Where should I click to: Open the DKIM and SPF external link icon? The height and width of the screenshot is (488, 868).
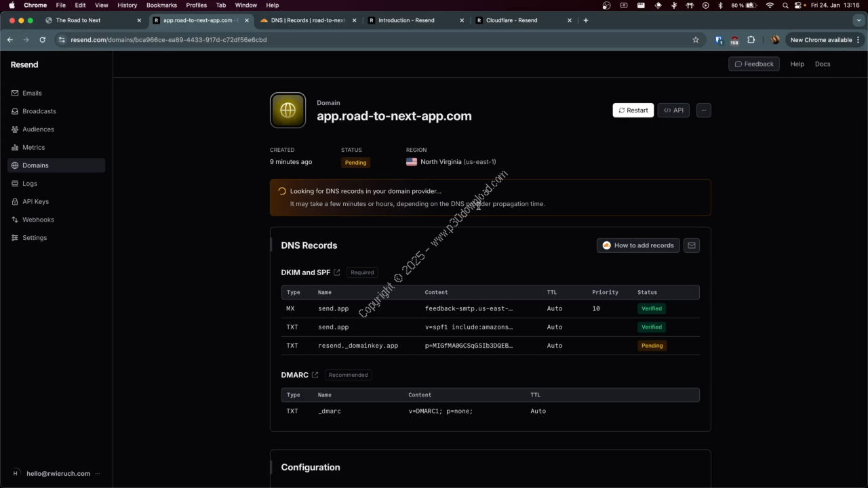pyautogui.click(x=337, y=272)
